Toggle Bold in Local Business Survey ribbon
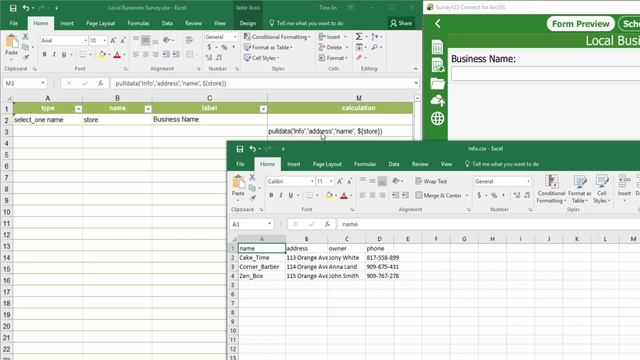Viewport: 640px width, 360px height. click(44, 54)
